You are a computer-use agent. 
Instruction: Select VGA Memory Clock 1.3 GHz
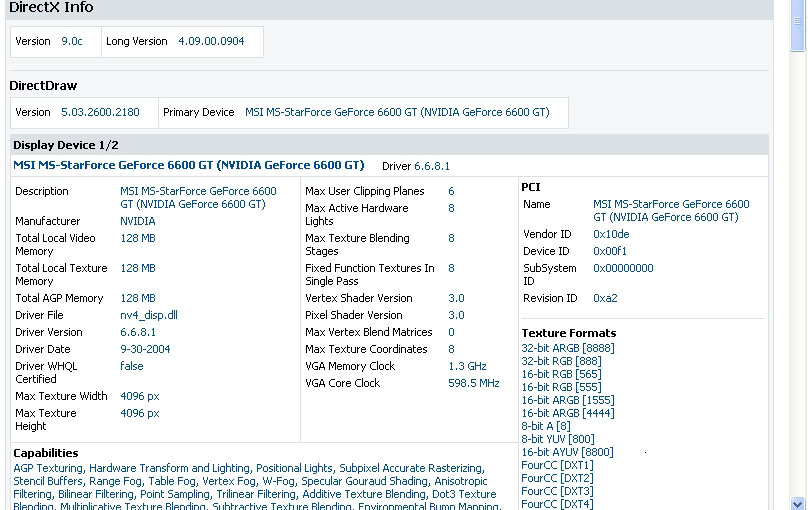coord(467,366)
